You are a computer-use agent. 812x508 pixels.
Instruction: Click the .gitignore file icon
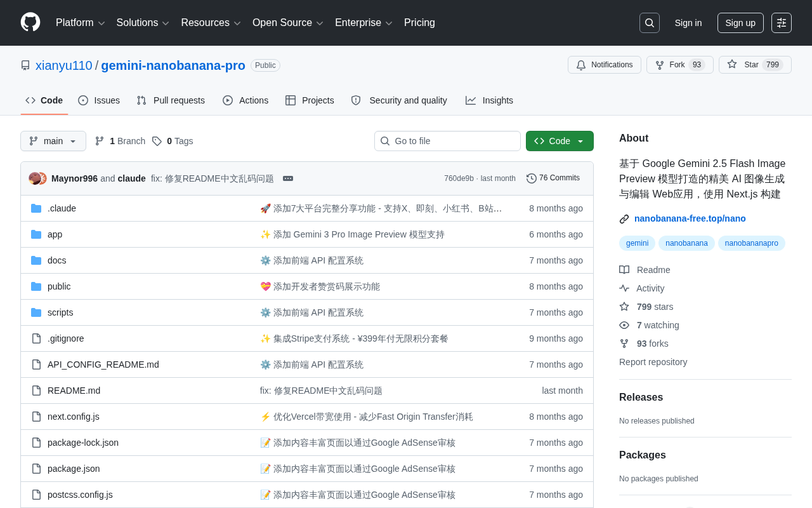pyautogui.click(x=36, y=338)
